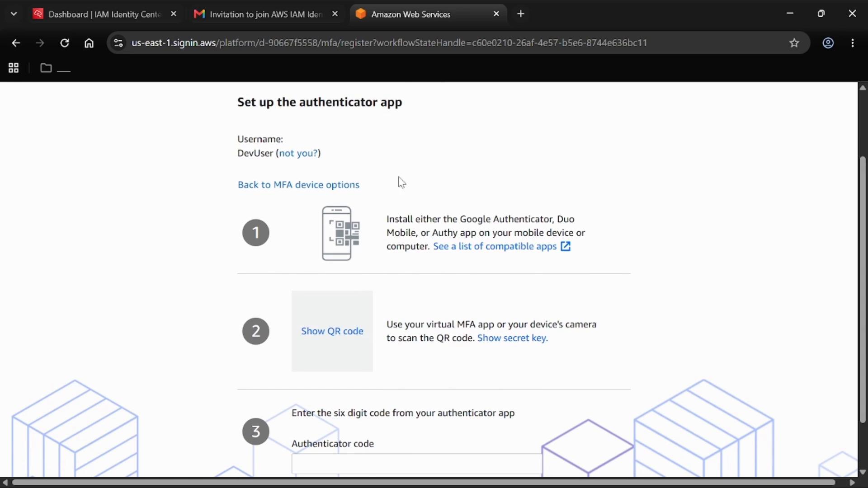Switch to Dashboard IAM Identity Center tab
This screenshot has height=488, width=868.
click(x=104, y=14)
